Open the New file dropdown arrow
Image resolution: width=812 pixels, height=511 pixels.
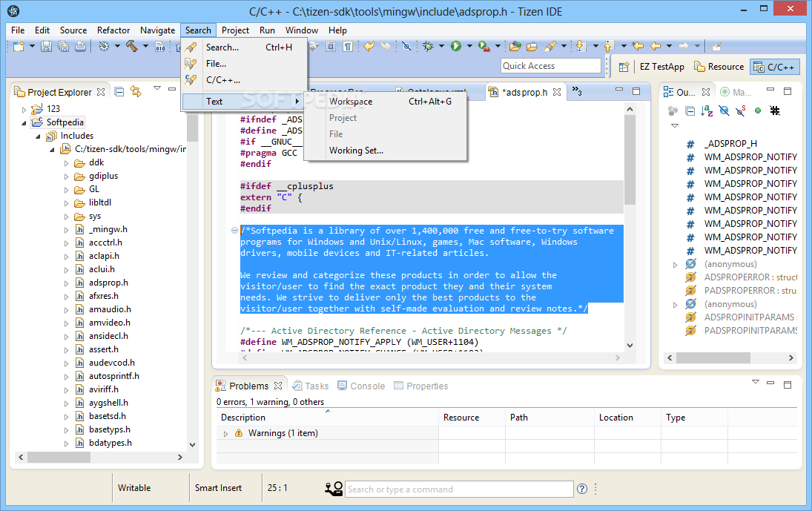coord(32,46)
